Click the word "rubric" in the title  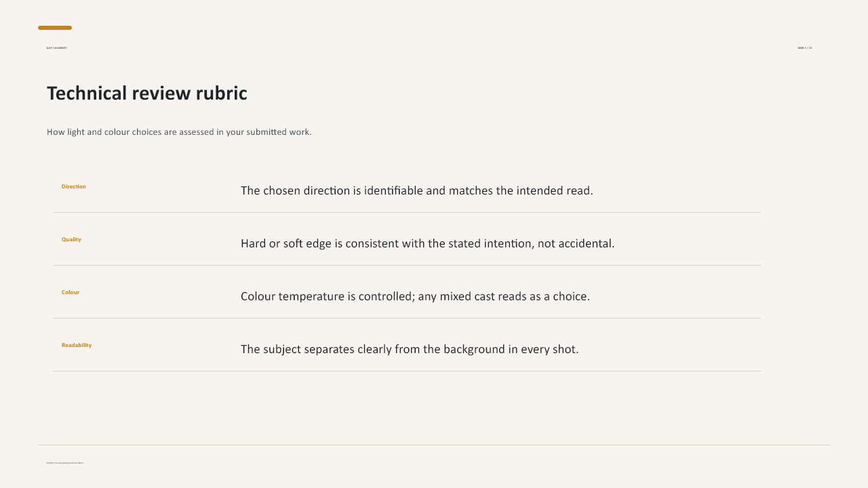click(x=222, y=94)
